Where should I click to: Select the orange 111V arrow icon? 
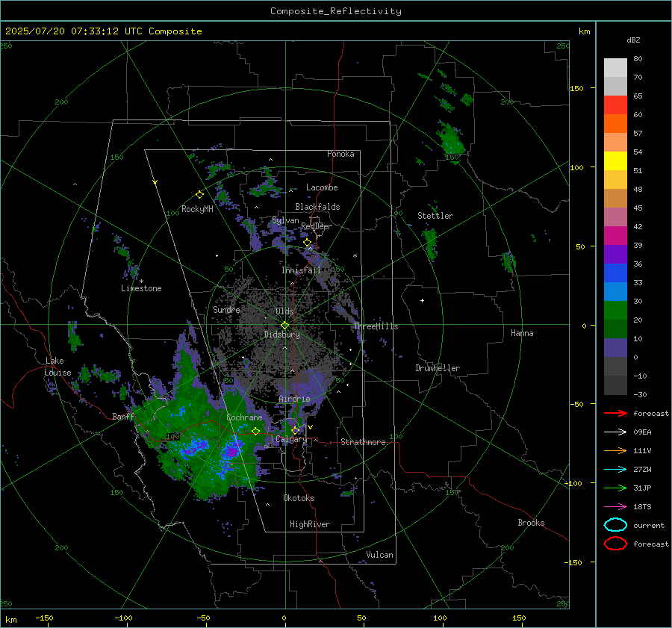(x=615, y=450)
